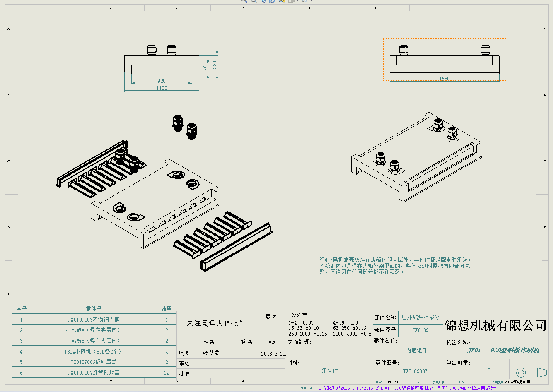Click the 姓名 column heading
The image size is (553, 392).
tap(209, 342)
